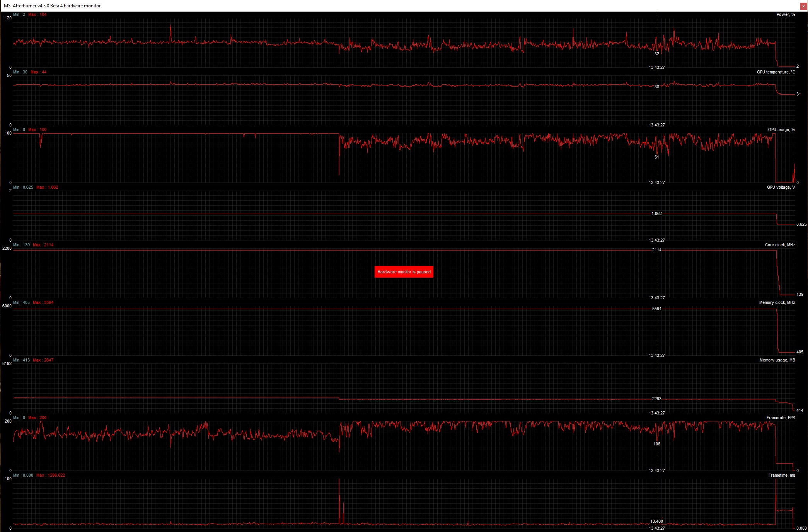This screenshot has height=532, width=808.
Task: Click the 'Max : 104' readout on the Power graph
Action: tap(38, 15)
